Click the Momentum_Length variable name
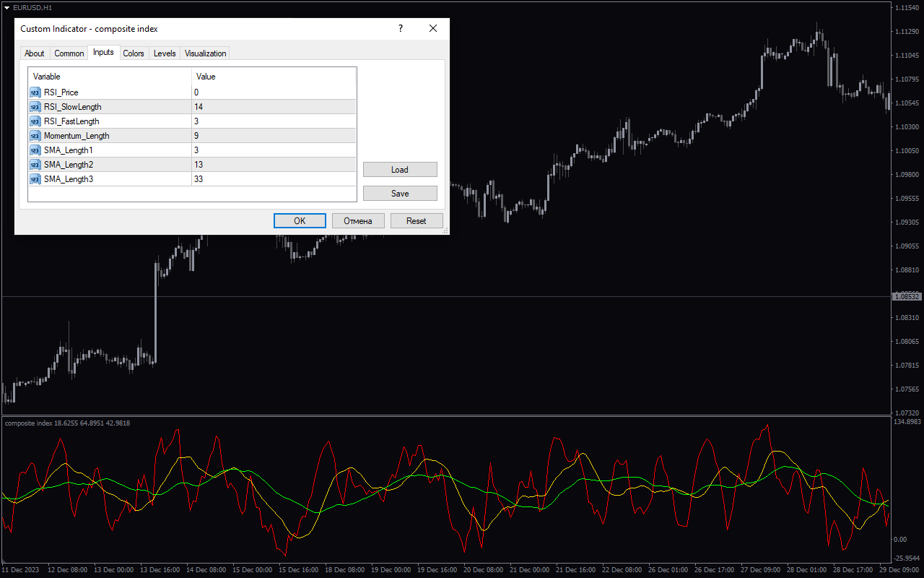Screen dimensions: 924x578 (77, 136)
